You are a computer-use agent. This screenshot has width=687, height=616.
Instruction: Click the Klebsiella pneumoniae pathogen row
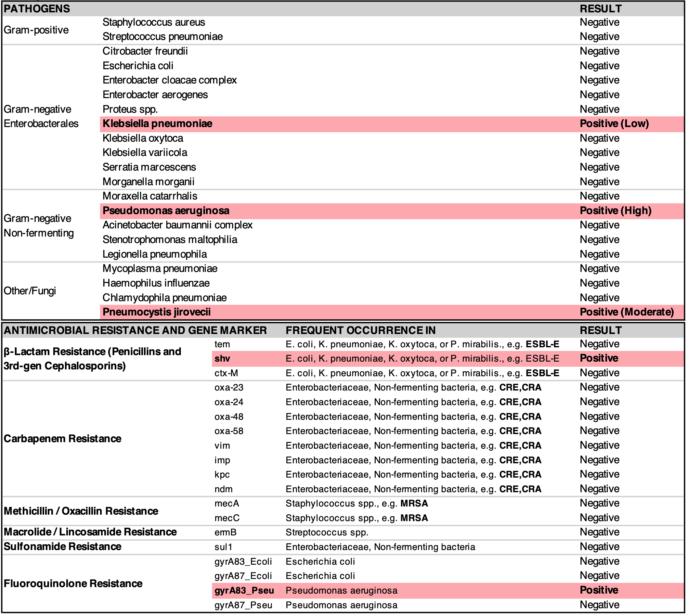point(157,124)
